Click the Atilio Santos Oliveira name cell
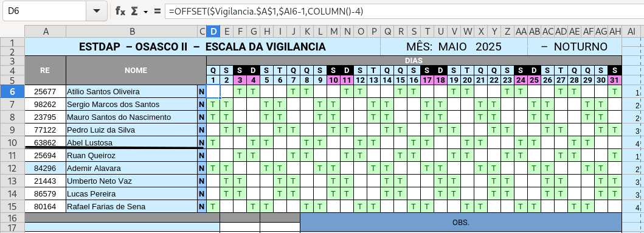 coord(132,92)
